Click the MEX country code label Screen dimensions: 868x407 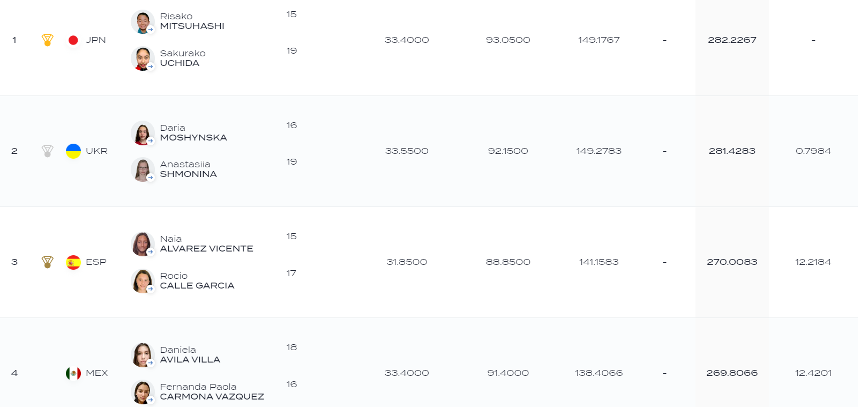[x=97, y=373]
